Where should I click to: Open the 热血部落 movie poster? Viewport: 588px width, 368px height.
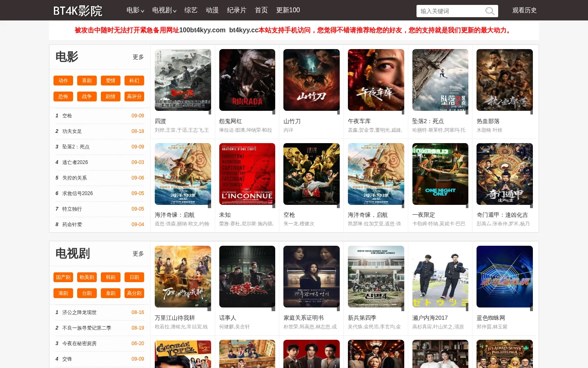pyautogui.click(x=505, y=80)
